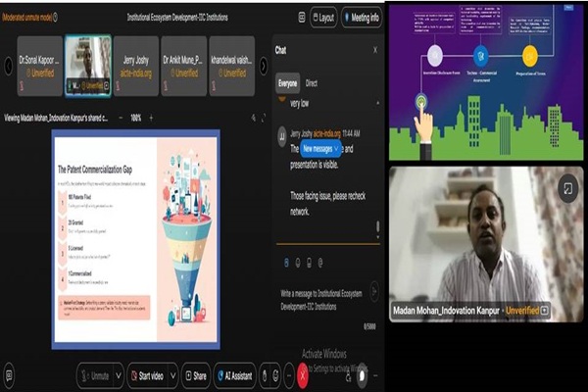
Task: Click the Share content button
Action: [196, 375]
